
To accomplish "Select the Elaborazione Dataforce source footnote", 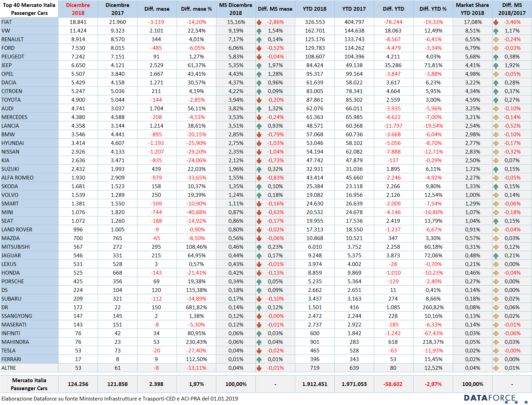I will tap(120, 399).
